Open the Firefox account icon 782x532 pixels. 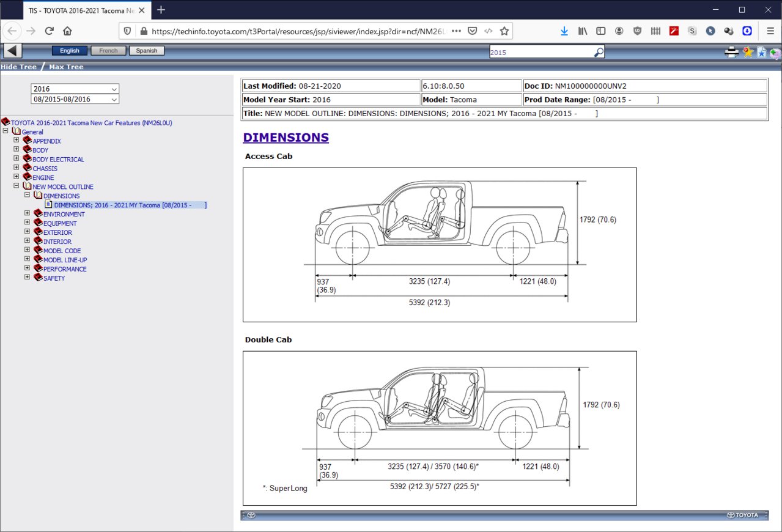619,31
